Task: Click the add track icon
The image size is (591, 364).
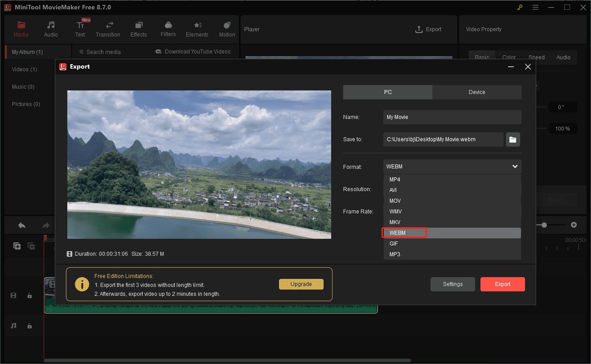Action: coord(17,245)
